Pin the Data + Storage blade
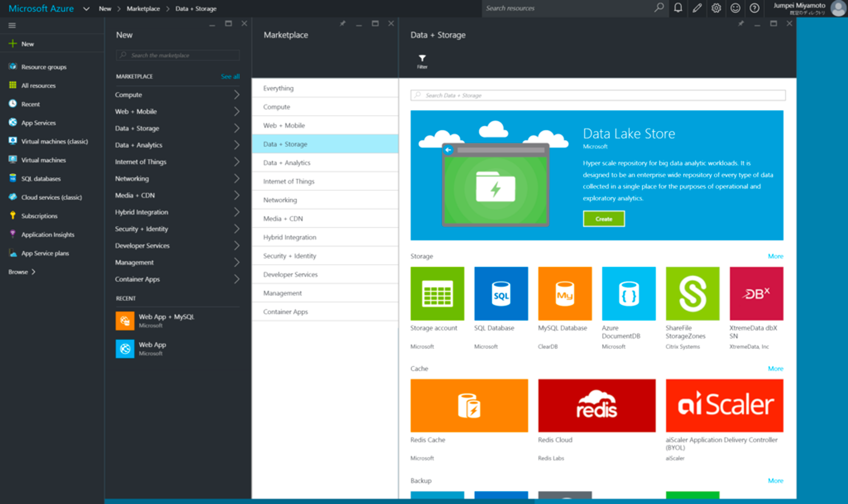Image resolution: width=848 pixels, height=504 pixels. (x=741, y=24)
